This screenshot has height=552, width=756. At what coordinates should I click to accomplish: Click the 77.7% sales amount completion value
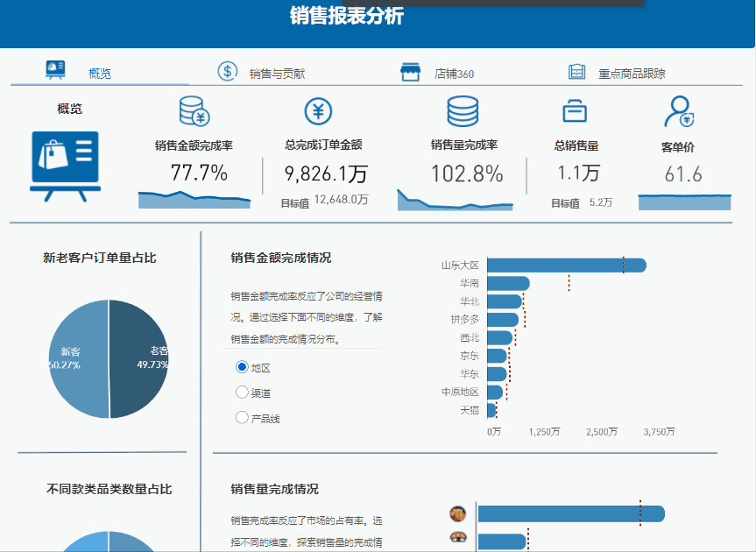pos(199,173)
